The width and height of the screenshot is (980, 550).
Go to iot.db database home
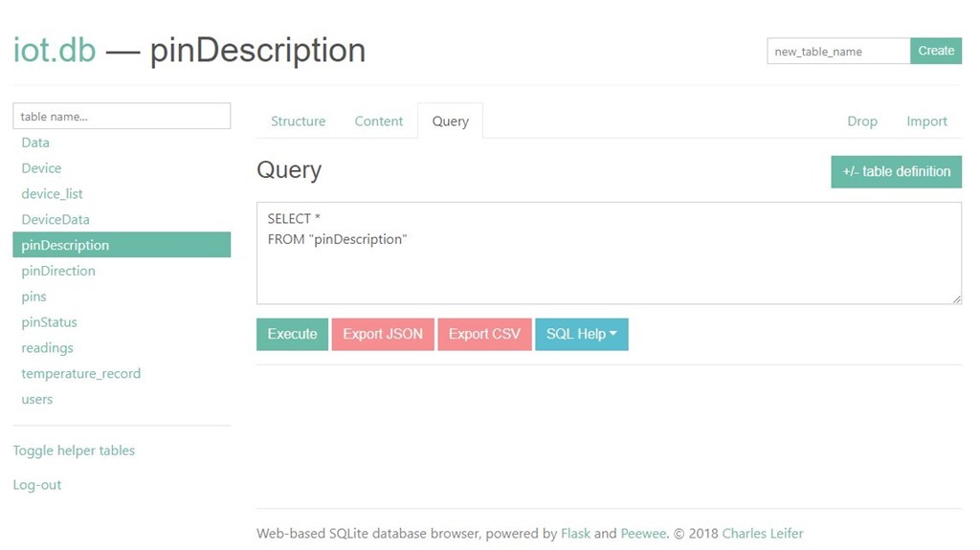tap(55, 50)
